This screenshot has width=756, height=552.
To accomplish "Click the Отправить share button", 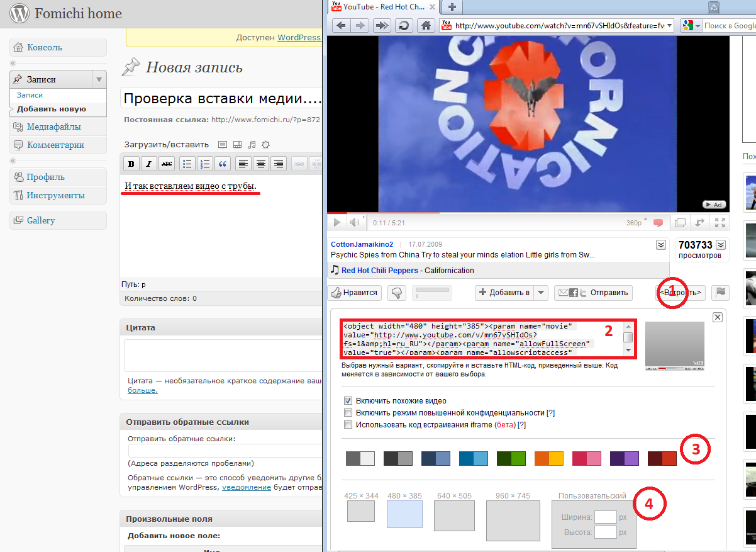I will tap(593, 293).
